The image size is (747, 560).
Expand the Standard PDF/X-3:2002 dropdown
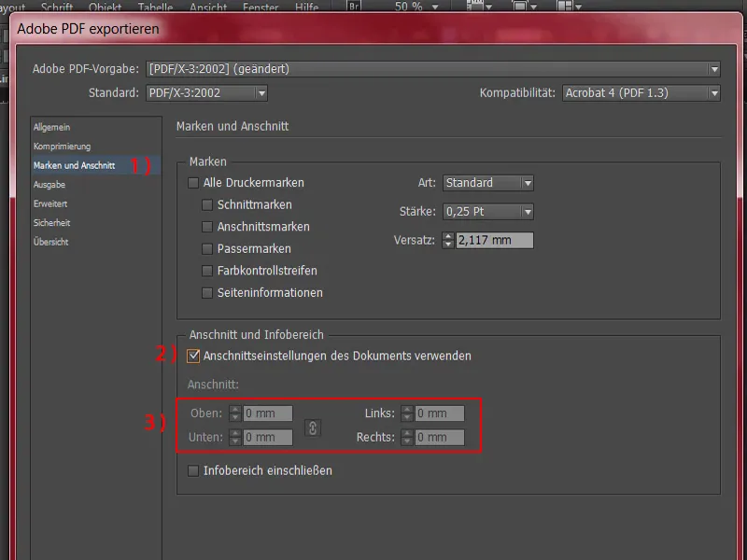[206, 92]
